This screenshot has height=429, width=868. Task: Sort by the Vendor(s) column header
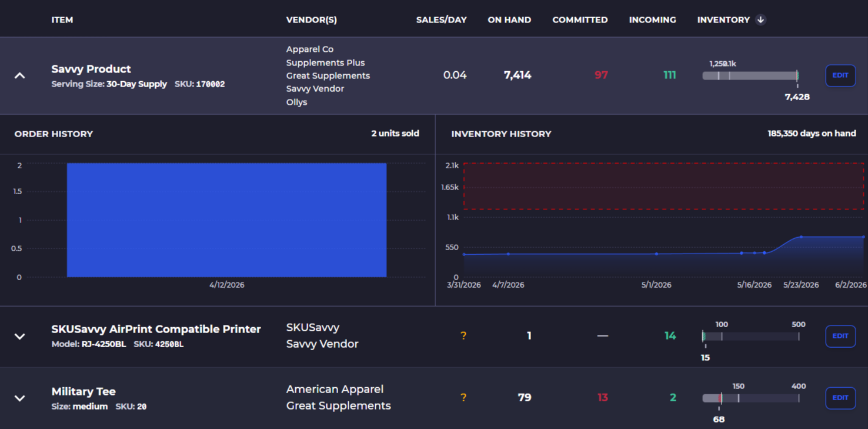[312, 20]
